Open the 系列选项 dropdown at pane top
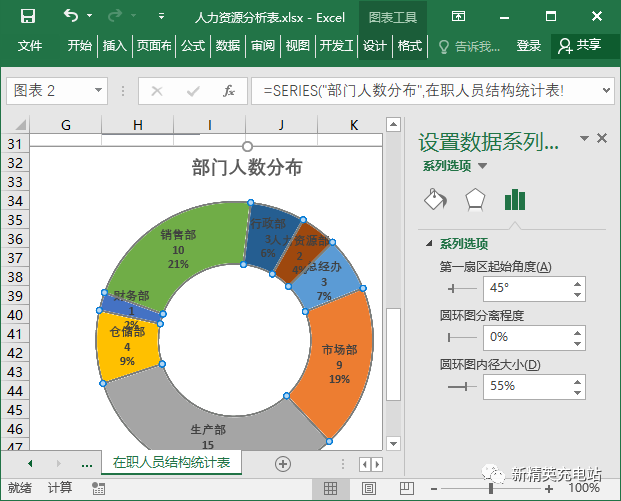The height and width of the screenshot is (501, 621). point(482,166)
